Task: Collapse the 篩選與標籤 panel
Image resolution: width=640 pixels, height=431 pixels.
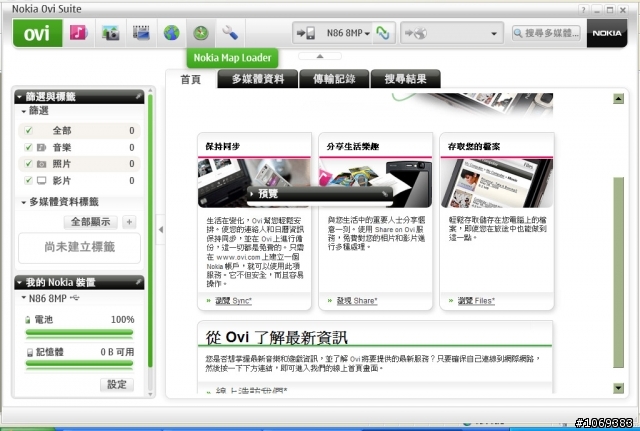Action: click(x=19, y=97)
